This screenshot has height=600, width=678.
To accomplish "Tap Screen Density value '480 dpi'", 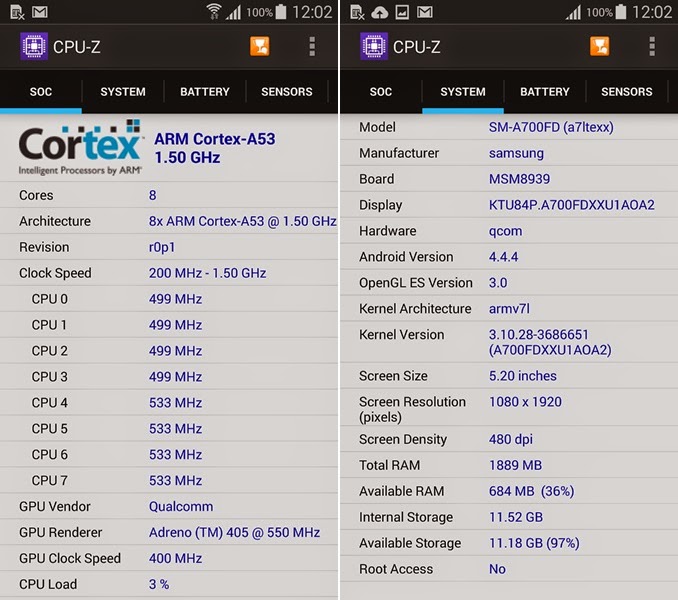I will (511, 439).
